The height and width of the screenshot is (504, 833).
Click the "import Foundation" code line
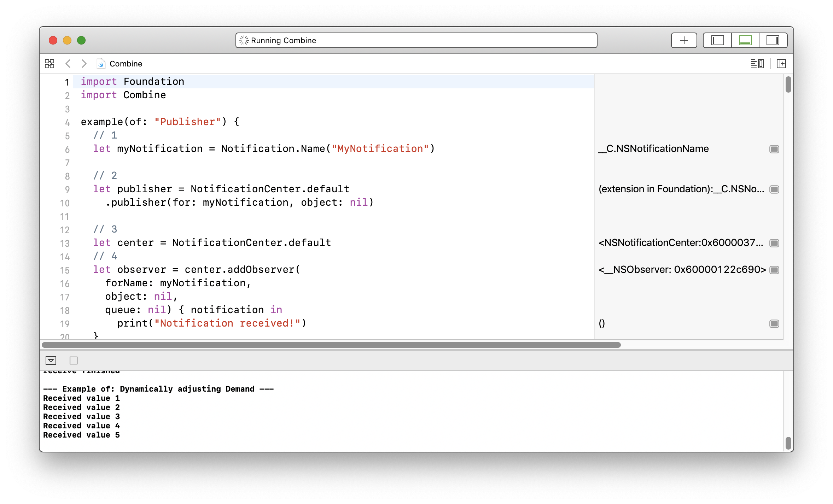pyautogui.click(x=133, y=82)
